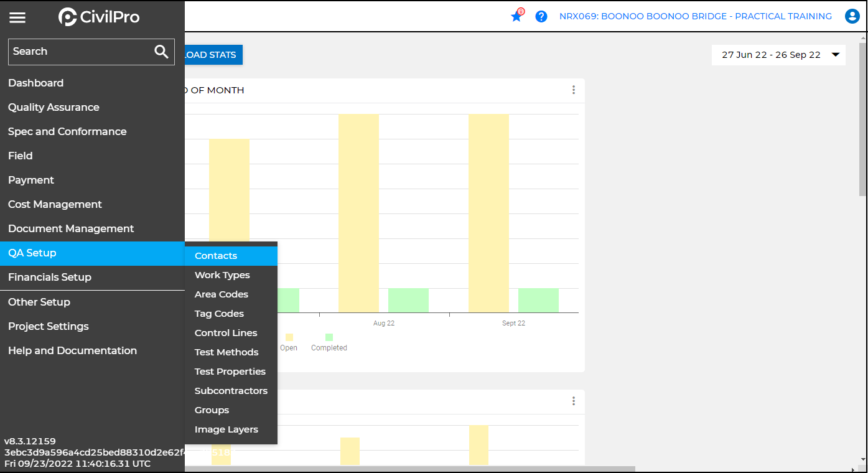Toggle the Open series in the legend
This screenshot has height=473, width=868.
(x=289, y=342)
